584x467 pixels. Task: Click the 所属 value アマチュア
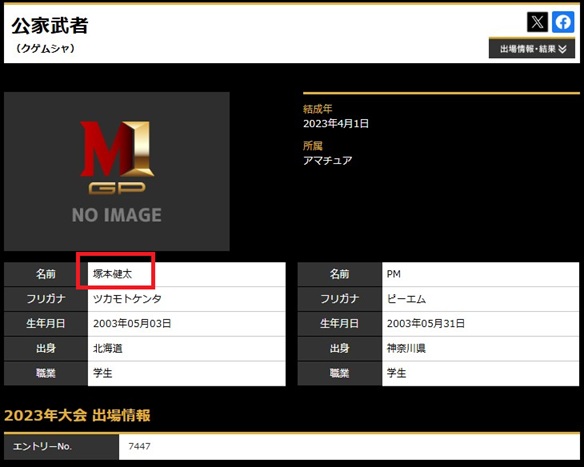328,161
